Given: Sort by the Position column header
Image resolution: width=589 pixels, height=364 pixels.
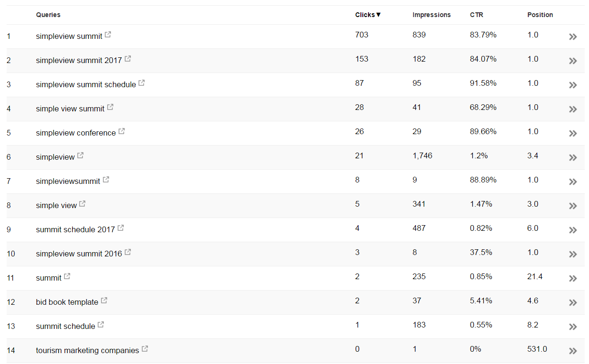Looking at the screenshot, I should (x=540, y=15).
